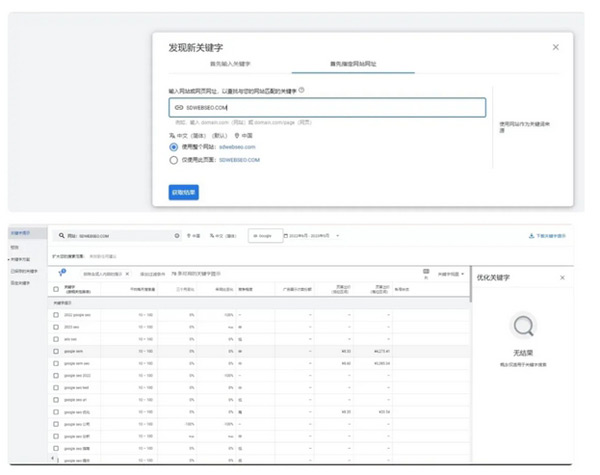The height and width of the screenshot is (475, 600).
Task: Click the 下载关键字提示 download icon
Action: pos(530,236)
